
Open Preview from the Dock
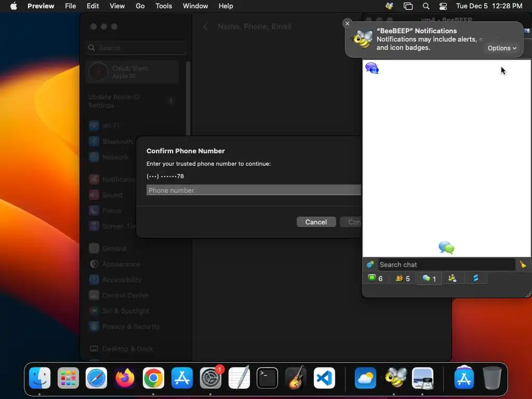click(x=423, y=378)
